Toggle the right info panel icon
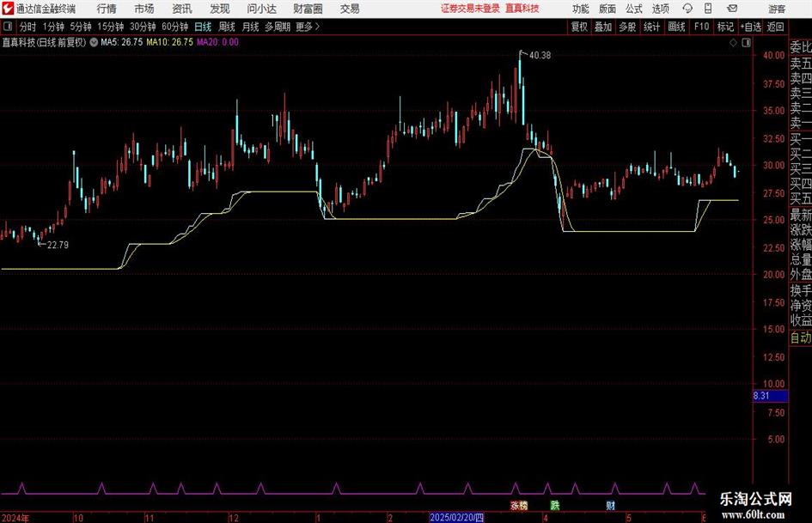This screenshot has height=523, width=812. (x=746, y=43)
